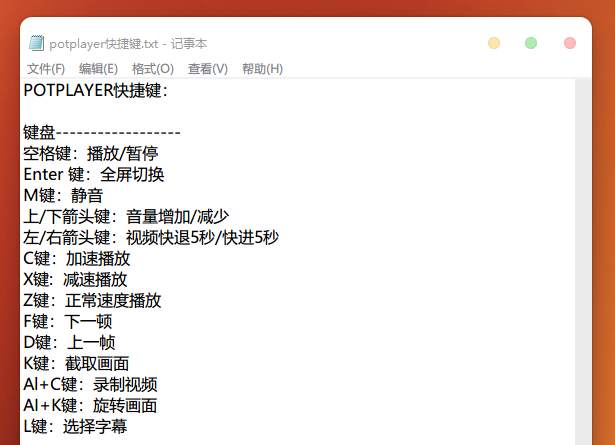Click the window title potplayer快捷键.txt - 记事本

[128, 44]
